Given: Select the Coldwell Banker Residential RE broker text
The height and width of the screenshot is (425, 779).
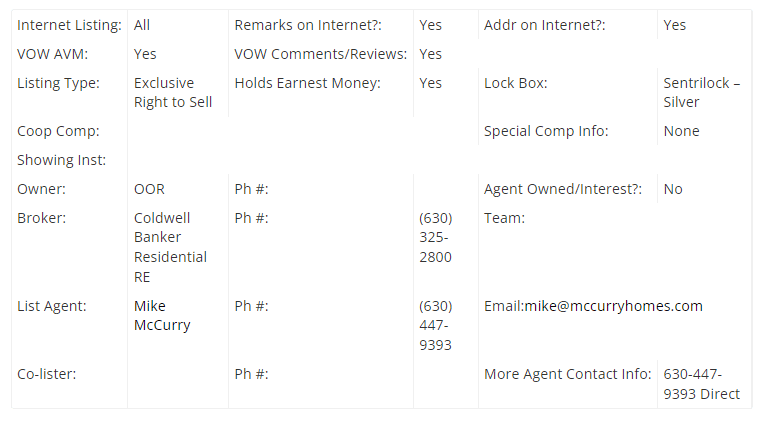Looking at the screenshot, I should [x=170, y=248].
